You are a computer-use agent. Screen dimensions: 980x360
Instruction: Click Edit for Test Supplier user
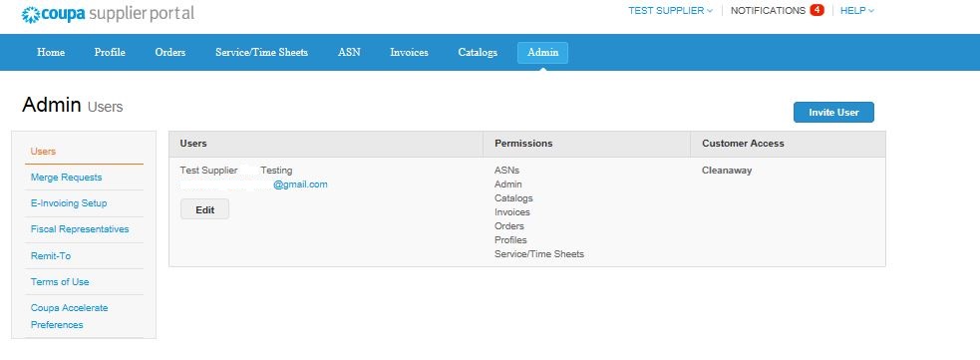(x=205, y=209)
